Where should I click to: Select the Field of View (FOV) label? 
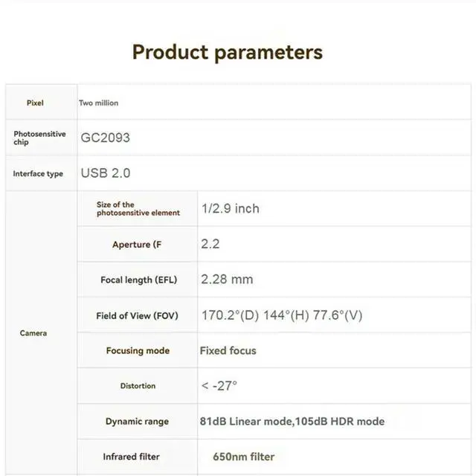pos(137,315)
